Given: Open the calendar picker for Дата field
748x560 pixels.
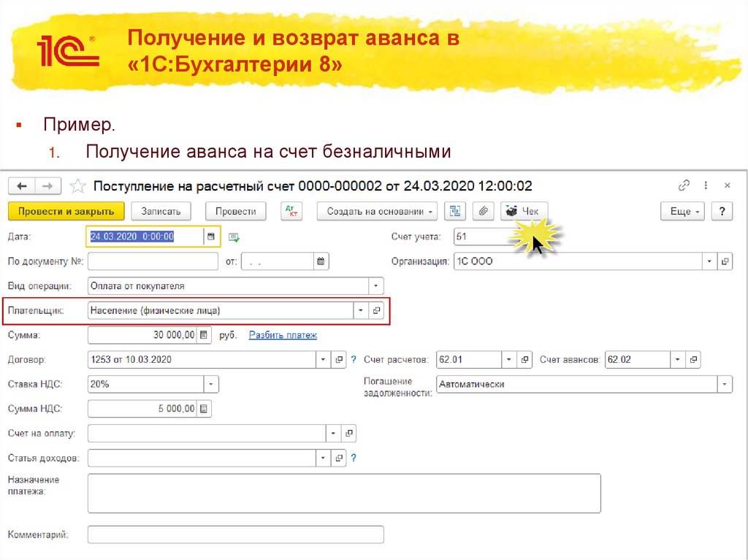Looking at the screenshot, I should [211, 237].
